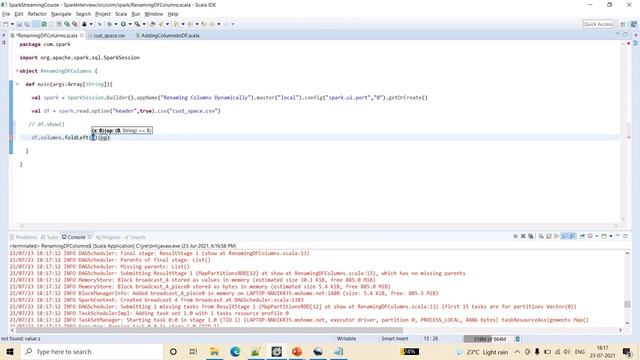Open the Run menu
The image size is (640, 360).
tap(136, 14)
